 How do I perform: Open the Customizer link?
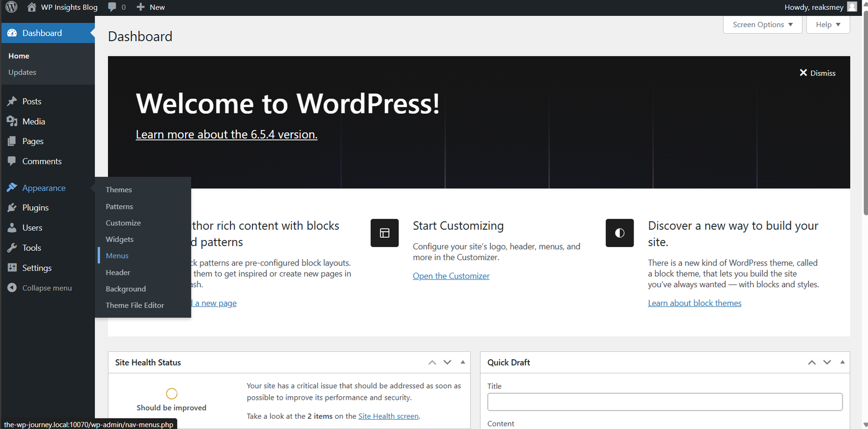pyautogui.click(x=451, y=276)
